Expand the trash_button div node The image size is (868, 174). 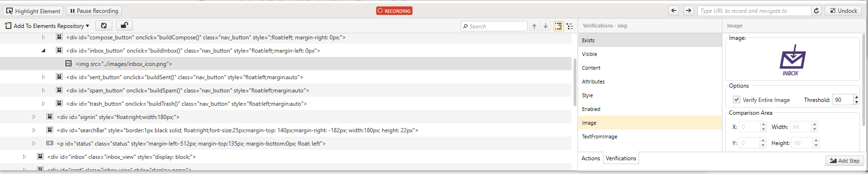click(x=43, y=104)
